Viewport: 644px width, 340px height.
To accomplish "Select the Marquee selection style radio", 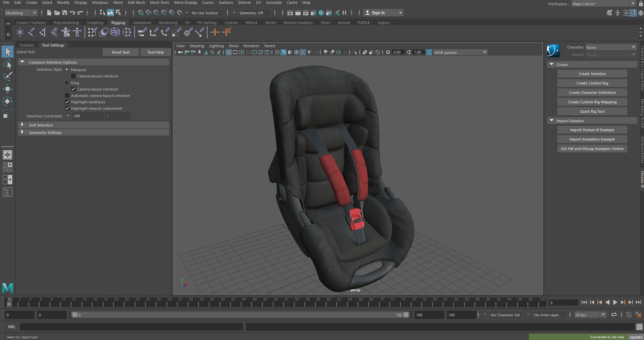I will [x=67, y=69].
